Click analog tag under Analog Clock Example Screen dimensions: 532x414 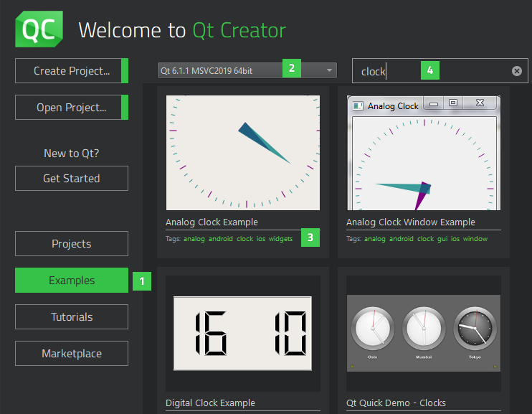click(194, 239)
